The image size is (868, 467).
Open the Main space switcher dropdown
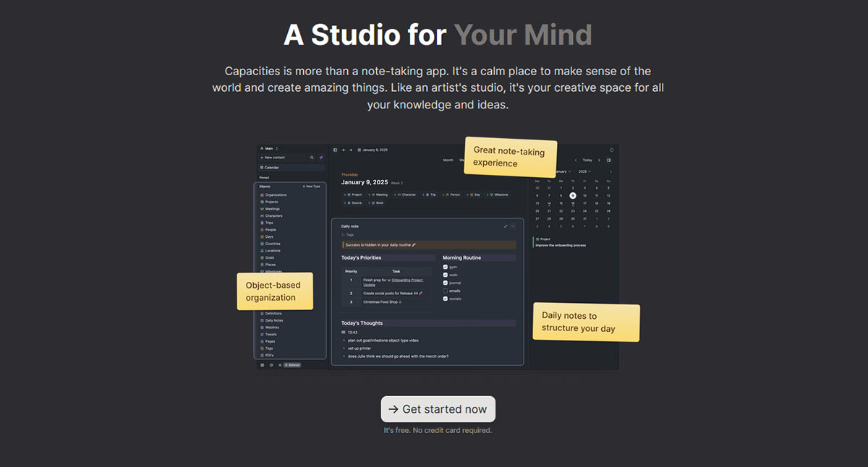point(269,148)
